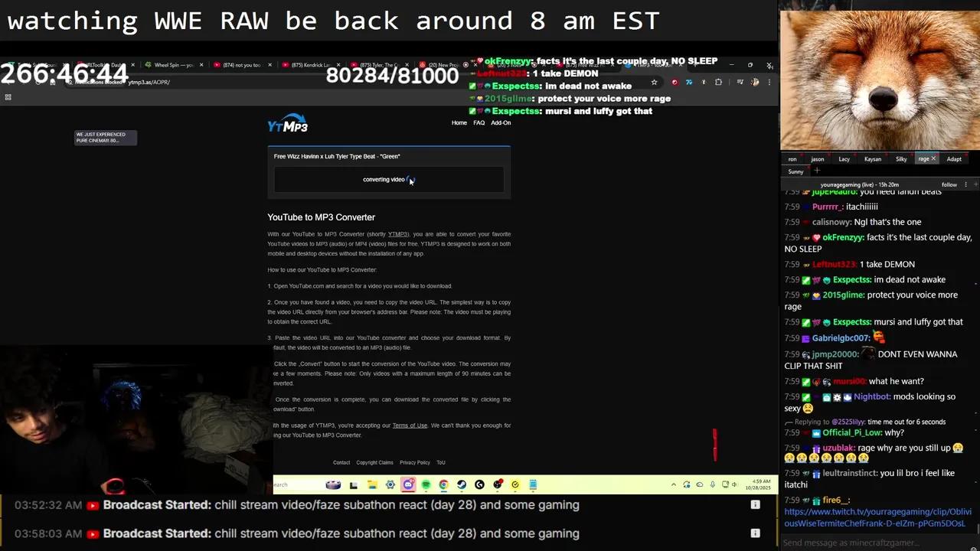Open the Twitch clip link in chat
The height and width of the screenshot is (551, 980).
[877, 517]
